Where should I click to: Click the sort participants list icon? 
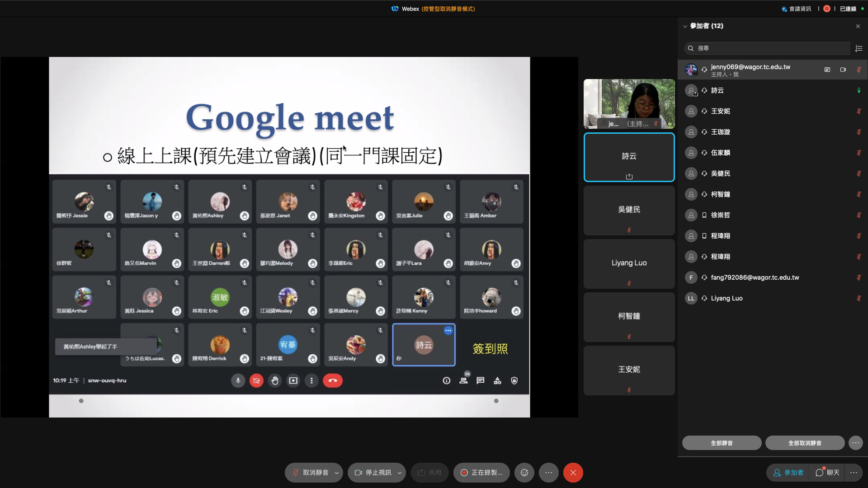[859, 48]
